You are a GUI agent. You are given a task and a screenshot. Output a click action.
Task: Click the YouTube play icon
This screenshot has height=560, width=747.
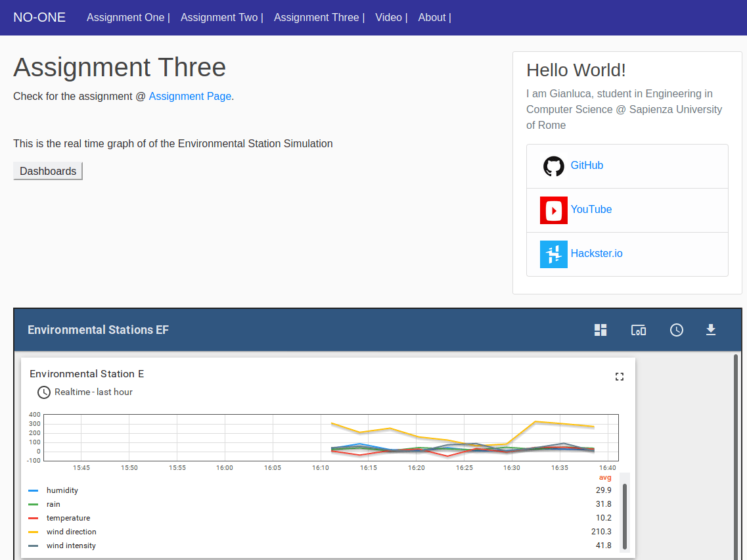pyautogui.click(x=554, y=210)
